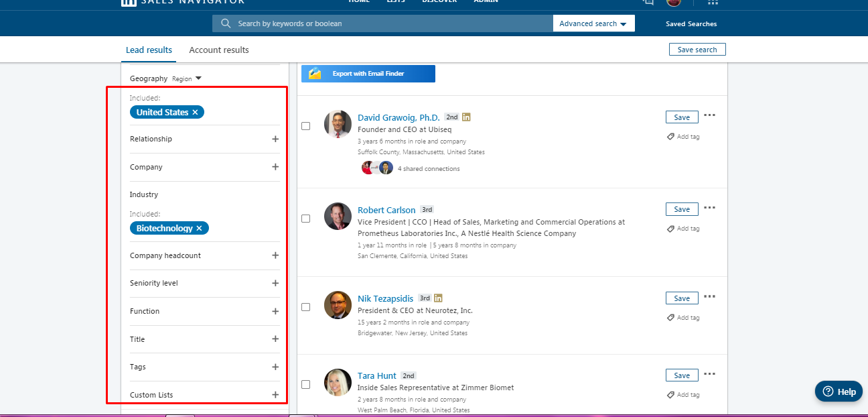This screenshot has width=868, height=417.
Task: Collapse the Geography Region filter
Action: 198,78
